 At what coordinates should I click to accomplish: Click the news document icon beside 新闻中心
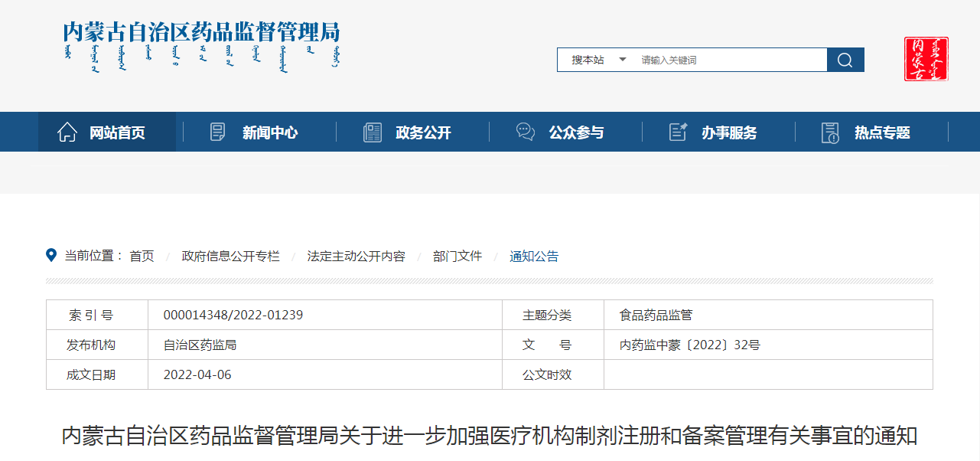coord(218,132)
